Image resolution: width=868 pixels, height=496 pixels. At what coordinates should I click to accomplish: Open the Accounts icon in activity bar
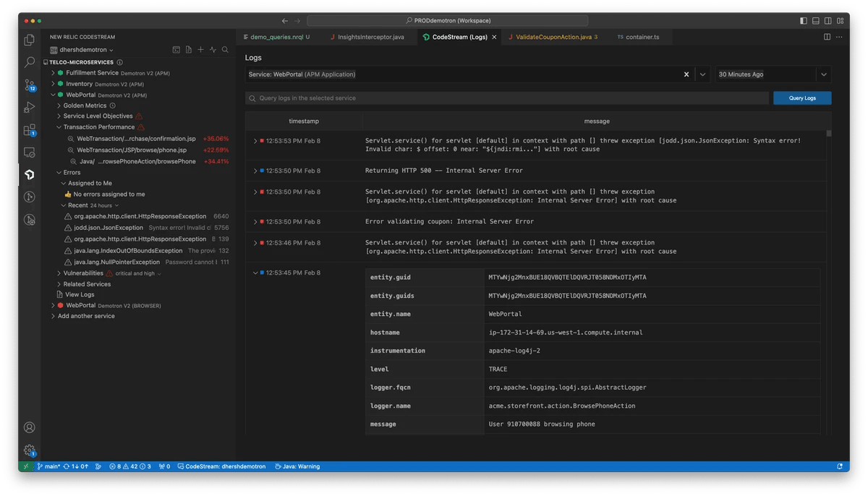(x=30, y=427)
